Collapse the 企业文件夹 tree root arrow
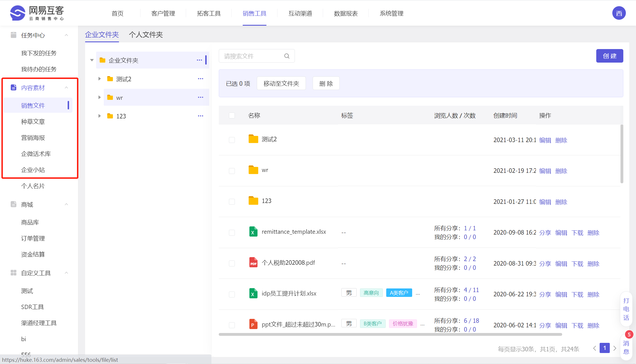Screen dimensions: 636x364 (92, 60)
